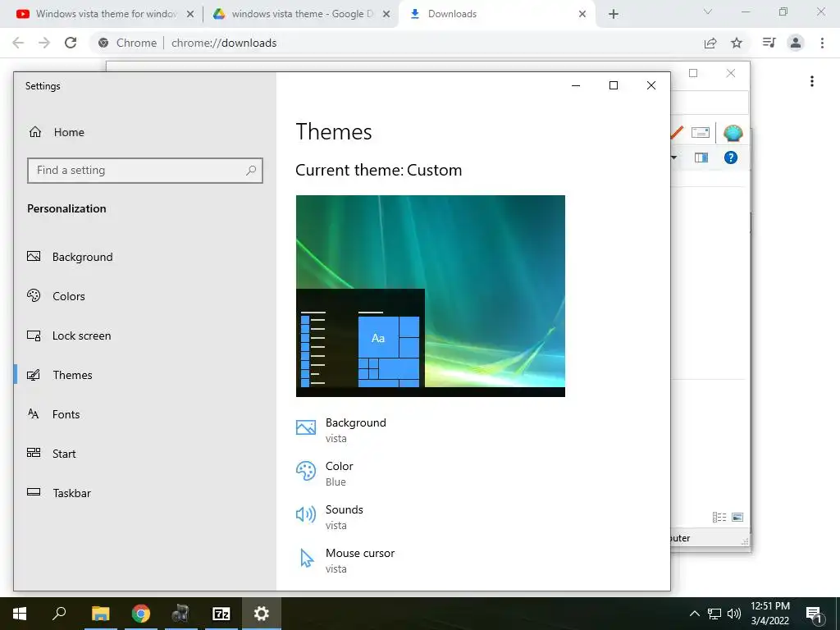Show hidden system tray icons
The height and width of the screenshot is (630, 840).
(694, 614)
